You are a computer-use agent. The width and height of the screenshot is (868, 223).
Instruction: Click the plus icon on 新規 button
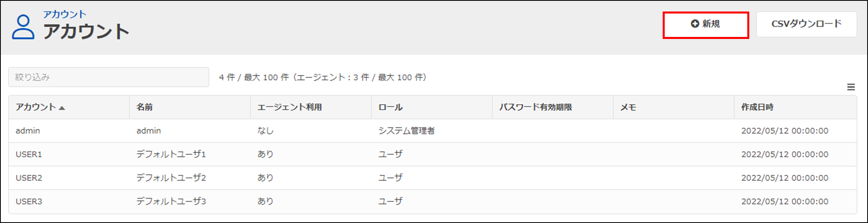pyautogui.click(x=694, y=24)
